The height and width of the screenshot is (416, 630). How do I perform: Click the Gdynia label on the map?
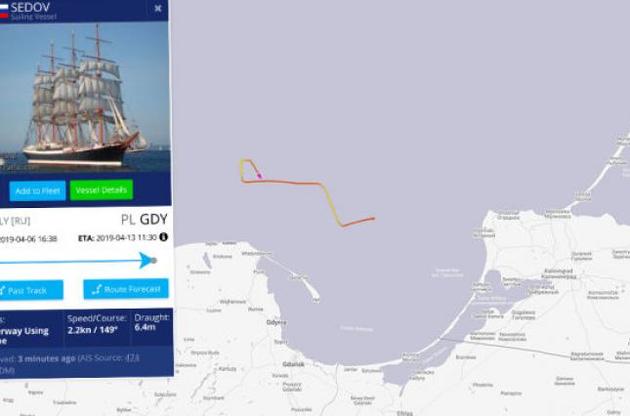pyautogui.click(x=276, y=322)
